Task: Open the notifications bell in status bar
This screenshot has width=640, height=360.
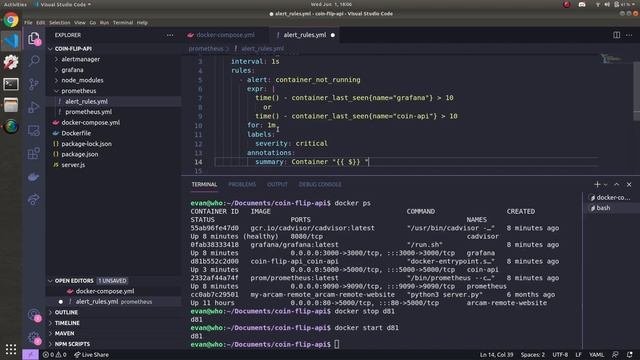Action: pos(629,355)
